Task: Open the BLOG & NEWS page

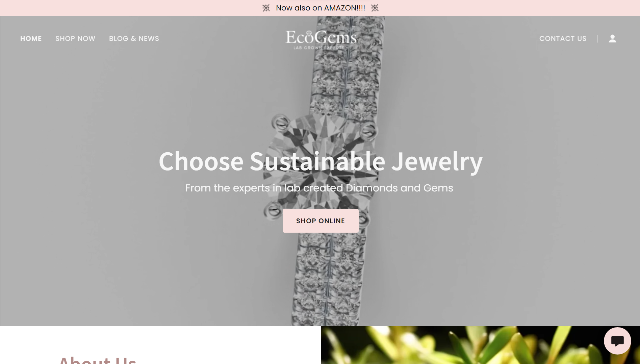Action: pos(134,38)
